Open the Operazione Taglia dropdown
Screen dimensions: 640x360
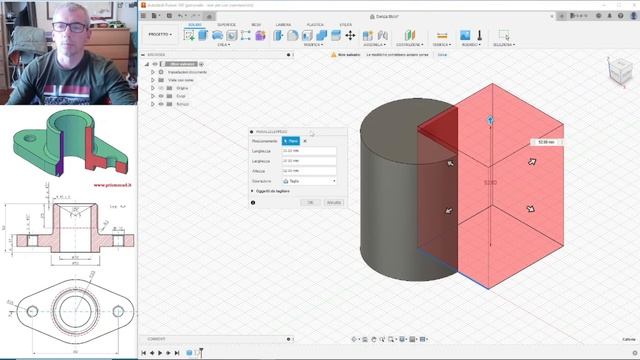tap(309, 181)
